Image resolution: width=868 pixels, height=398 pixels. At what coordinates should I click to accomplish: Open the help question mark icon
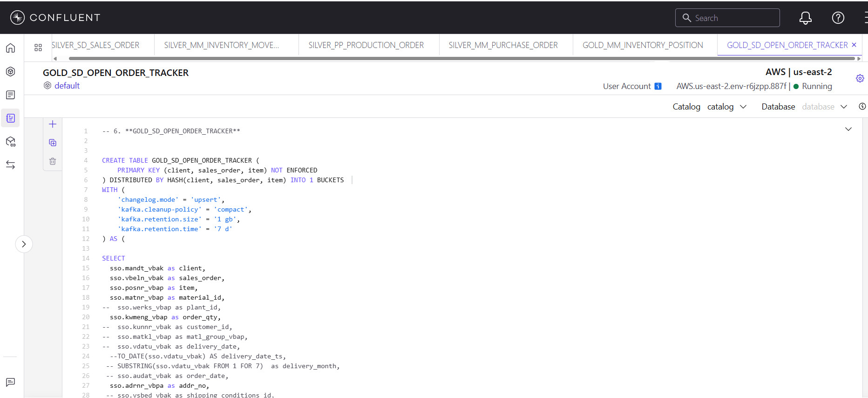coord(838,18)
